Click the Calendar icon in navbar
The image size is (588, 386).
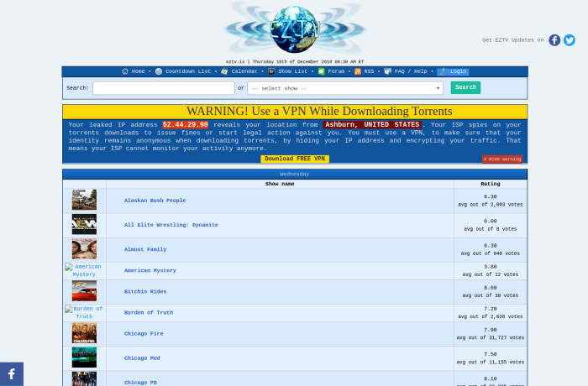pyautogui.click(x=224, y=71)
